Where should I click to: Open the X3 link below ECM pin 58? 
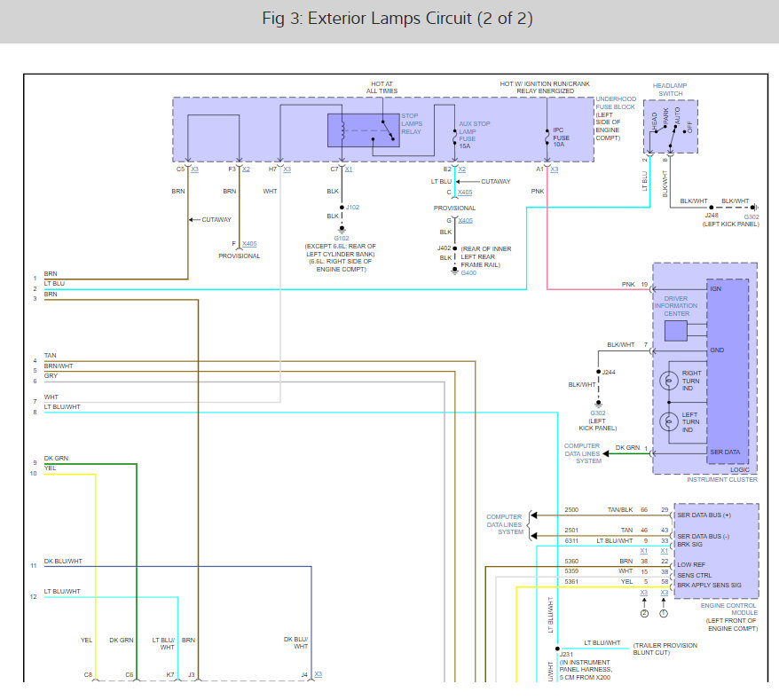coord(665,593)
